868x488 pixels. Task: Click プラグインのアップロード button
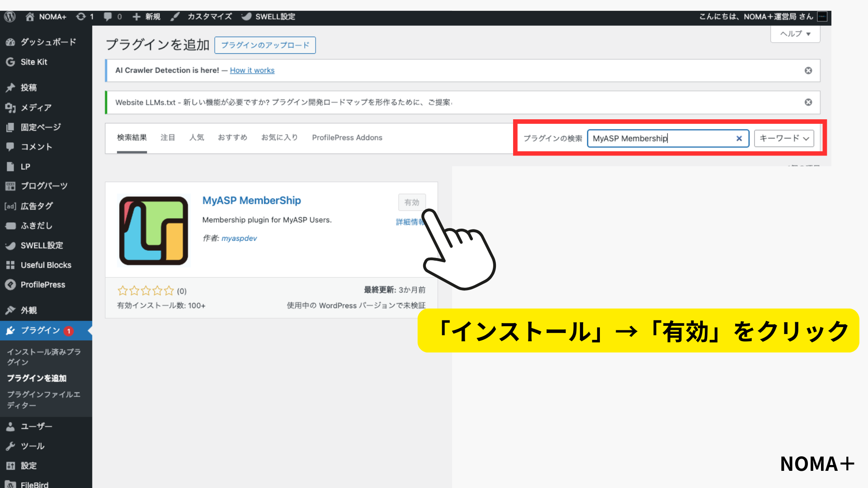click(265, 45)
